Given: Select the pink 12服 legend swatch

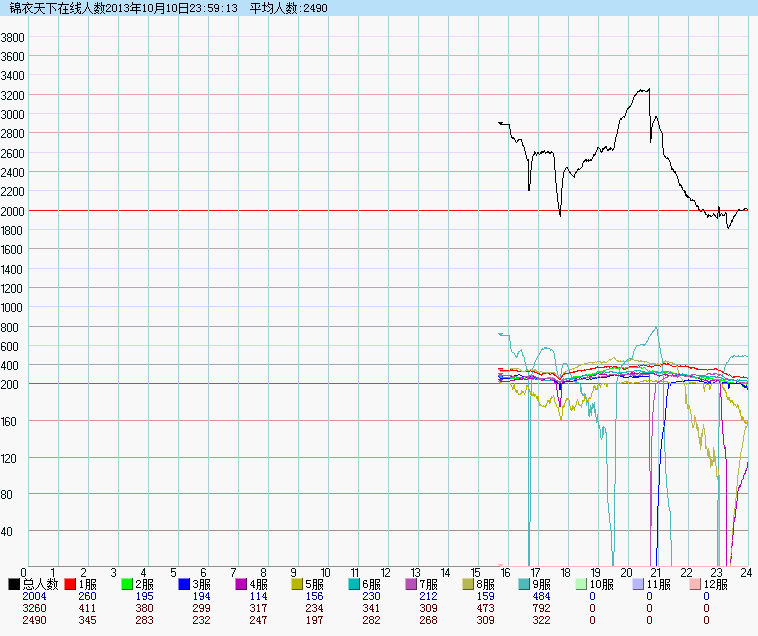Looking at the screenshot, I should (x=696, y=584).
